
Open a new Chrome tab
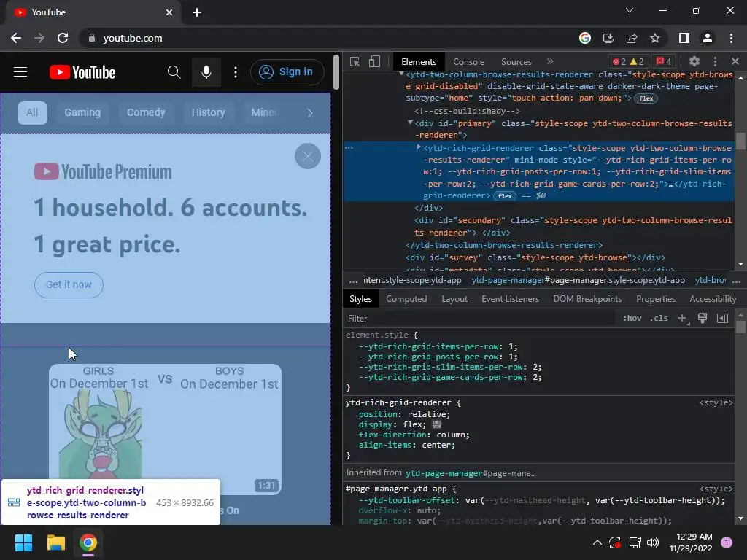pos(197,12)
